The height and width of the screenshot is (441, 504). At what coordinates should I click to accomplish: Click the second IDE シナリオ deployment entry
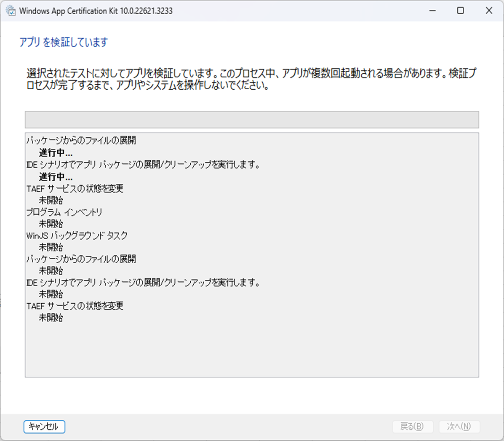click(143, 283)
